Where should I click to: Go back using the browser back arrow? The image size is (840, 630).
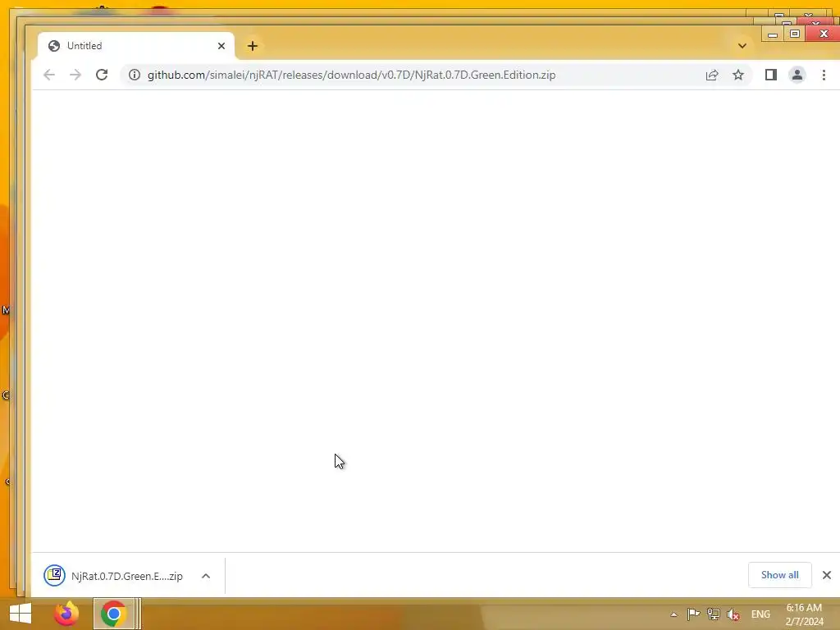pos(48,75)
